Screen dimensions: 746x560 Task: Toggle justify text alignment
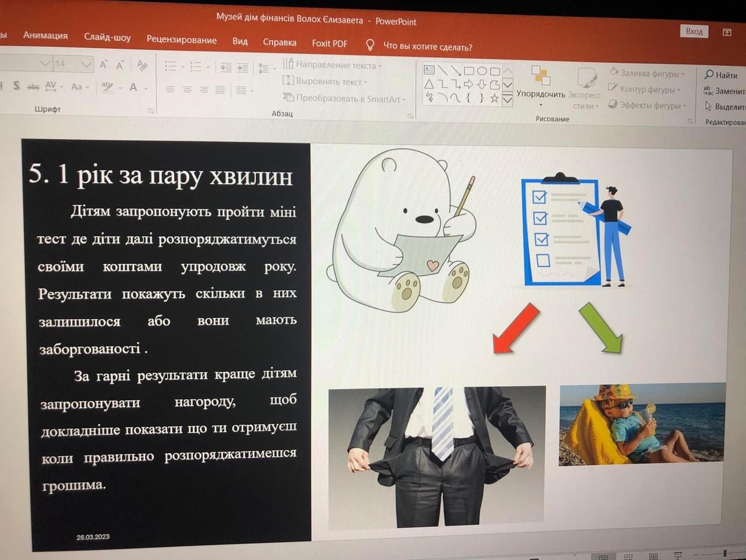[x=220, y=89]
